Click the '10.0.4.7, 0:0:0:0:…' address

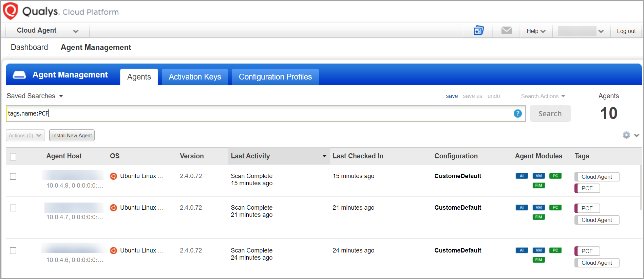coord(75,217)
